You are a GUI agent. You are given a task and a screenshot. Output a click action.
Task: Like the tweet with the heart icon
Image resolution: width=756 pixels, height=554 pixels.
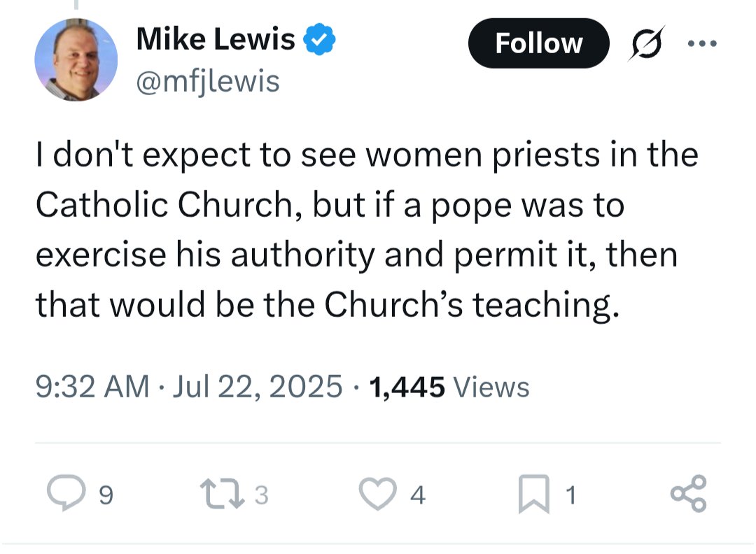377,494
